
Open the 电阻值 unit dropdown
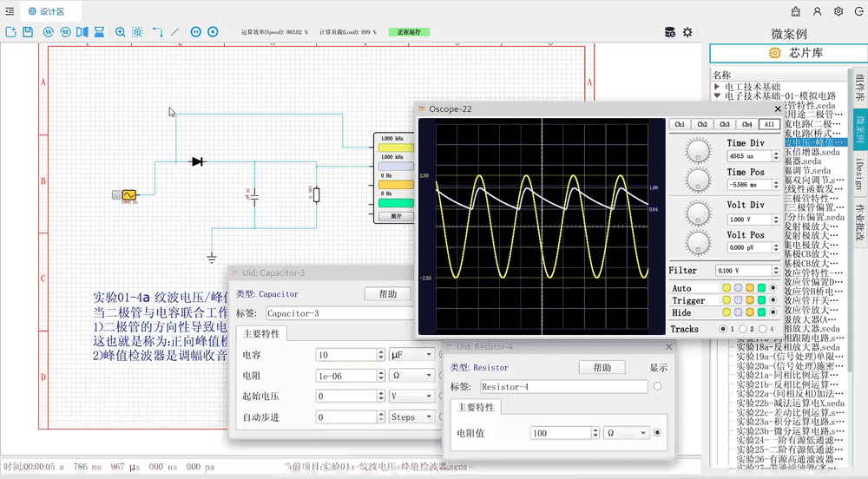[x=626, y=433]
